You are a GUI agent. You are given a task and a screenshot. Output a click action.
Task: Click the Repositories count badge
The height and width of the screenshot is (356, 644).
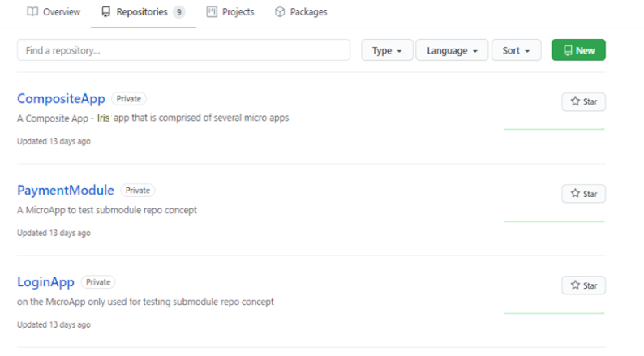point(178,12)
